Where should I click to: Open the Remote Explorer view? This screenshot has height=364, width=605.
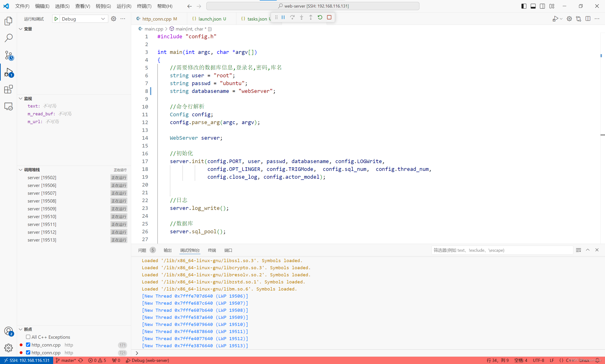8,106
